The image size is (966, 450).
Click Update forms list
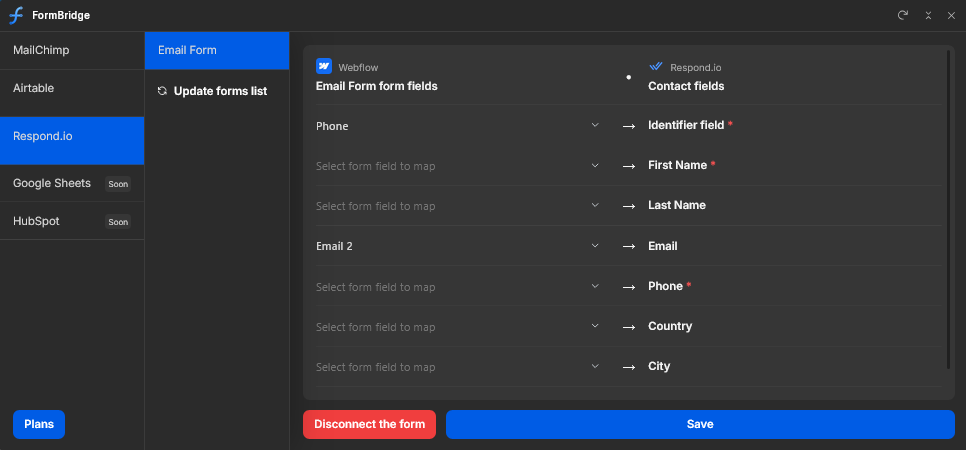[213, 91]
